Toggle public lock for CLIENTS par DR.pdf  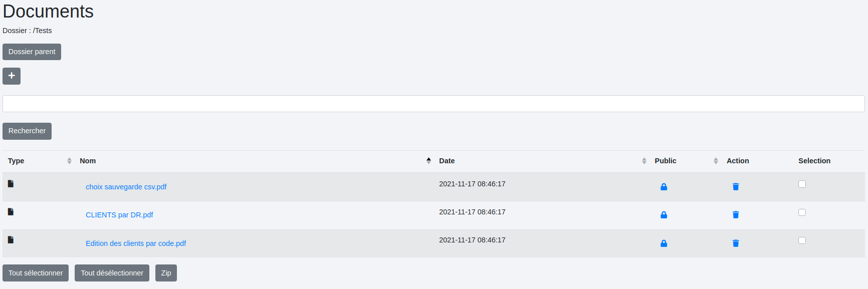point(664,215)
